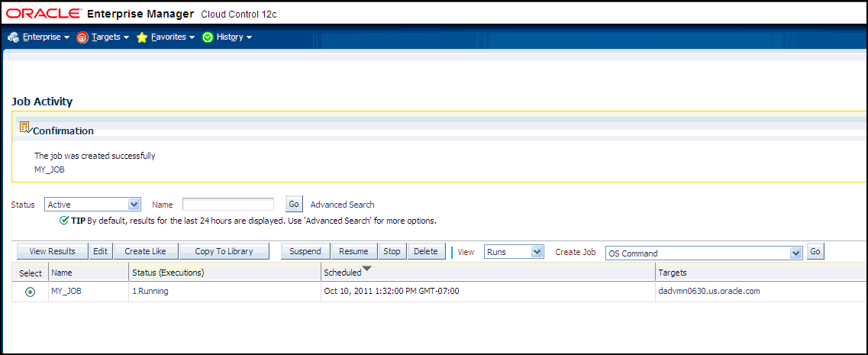
Task: Click the Oracle Enterprise Manager logo
Action: tap(100, 13)
